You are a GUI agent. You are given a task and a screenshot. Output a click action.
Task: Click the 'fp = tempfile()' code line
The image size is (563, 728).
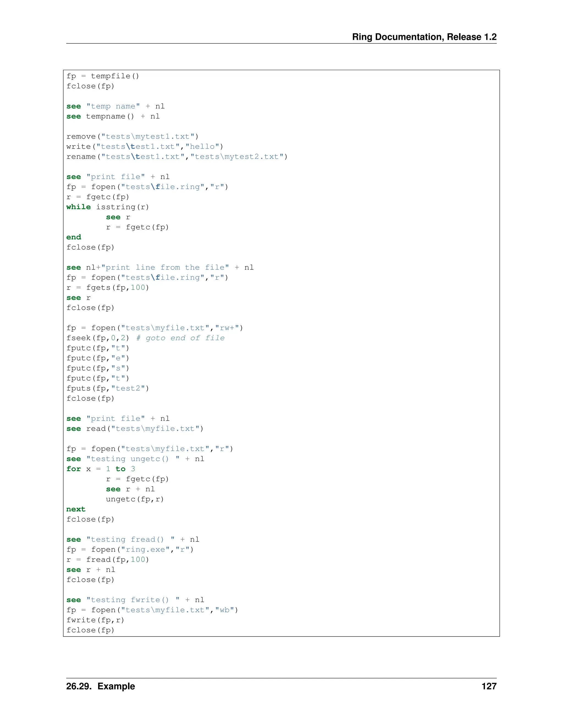click(103, 76)
